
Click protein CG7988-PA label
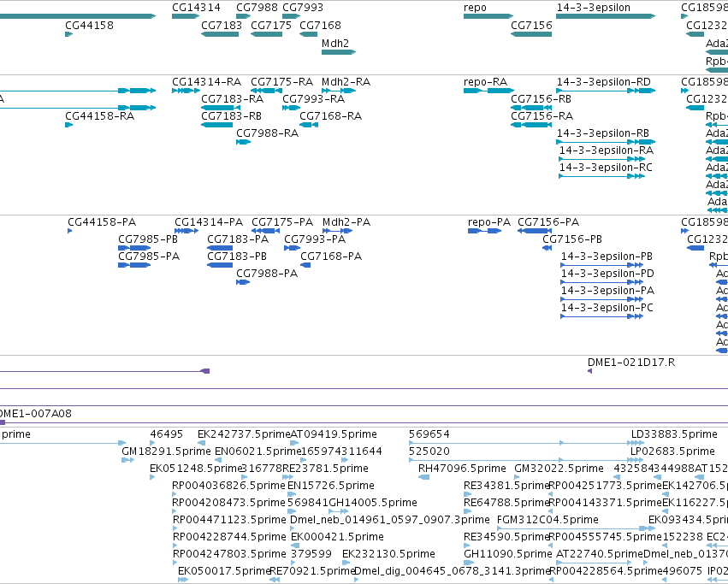pyautogui.click(x=267, y=274)
